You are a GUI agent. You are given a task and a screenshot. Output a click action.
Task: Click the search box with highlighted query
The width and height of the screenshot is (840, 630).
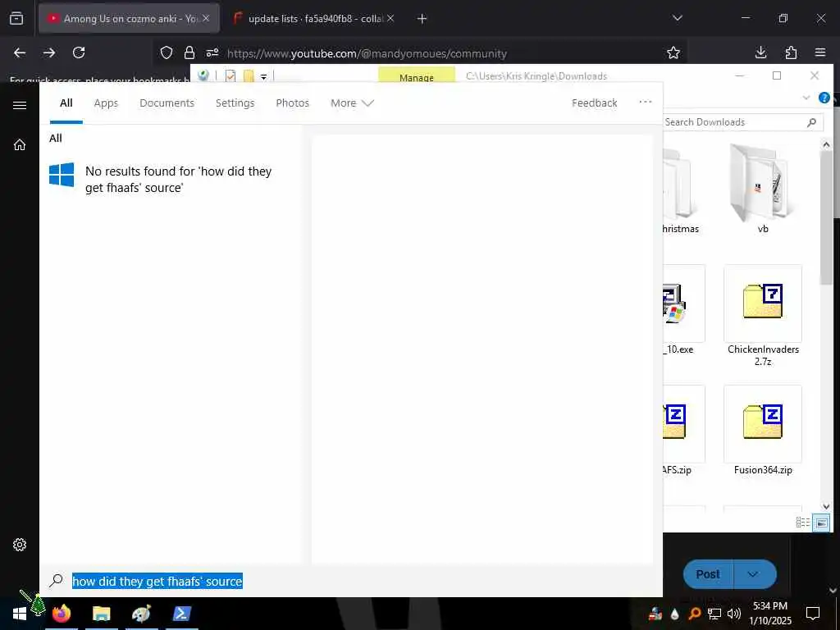pyautogui.click(x=157, y=582)
